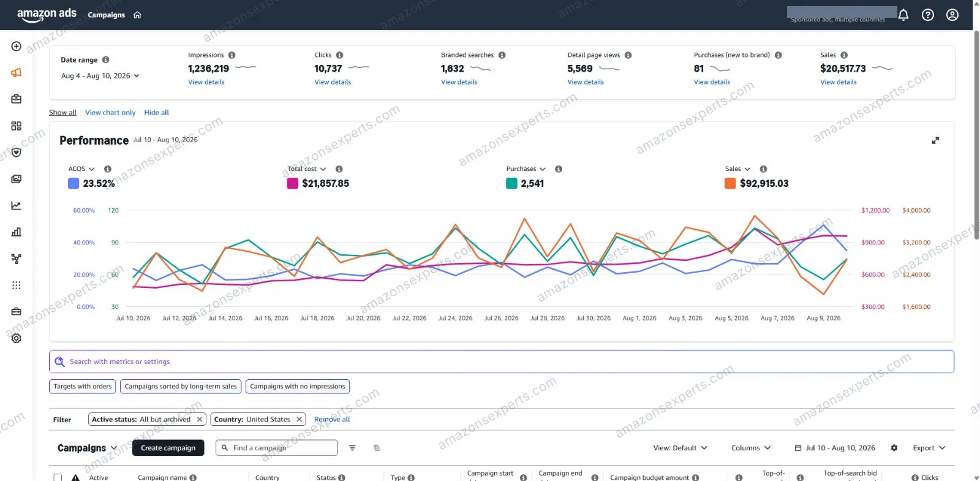
Task: Open the image creatives sidebar icon
Action: tap(17, 179)
